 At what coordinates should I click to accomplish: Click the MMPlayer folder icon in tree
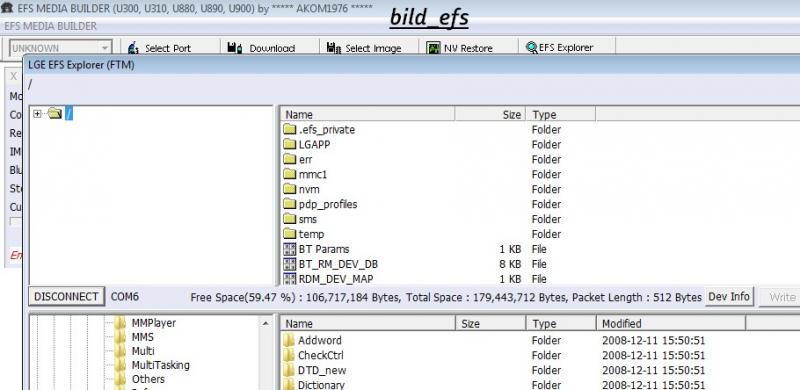pyautogui.click(x=120, y=323)
